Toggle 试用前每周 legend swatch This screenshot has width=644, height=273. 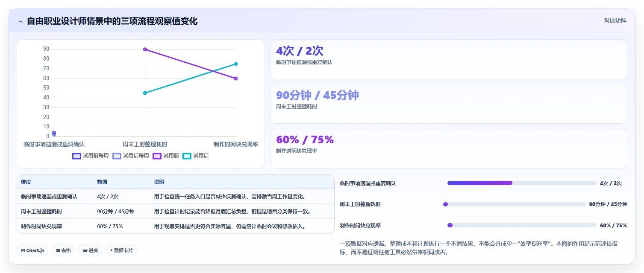(76, 156)
